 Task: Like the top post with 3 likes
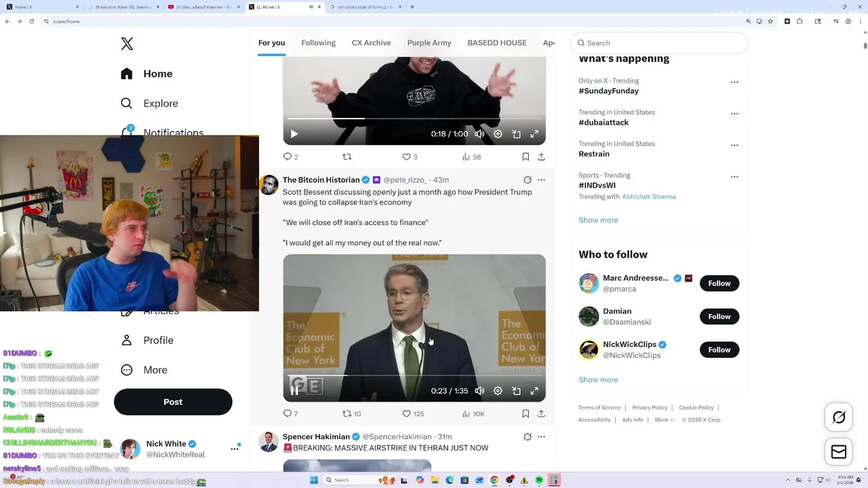[x=410, y=157]
